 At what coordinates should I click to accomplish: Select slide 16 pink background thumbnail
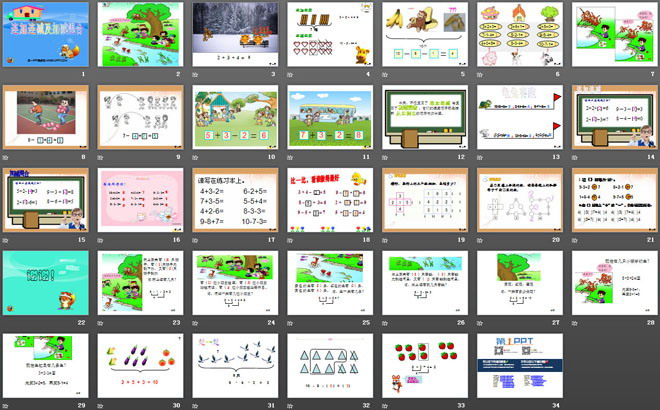141,200
